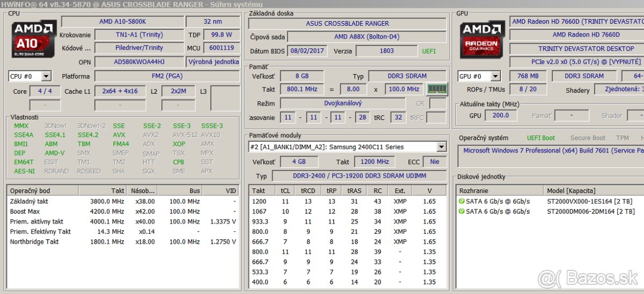This screenshot has height=294, width=644.
Task: Click the Model [Kapacita] column header
Action: click(x=593, y=190)
